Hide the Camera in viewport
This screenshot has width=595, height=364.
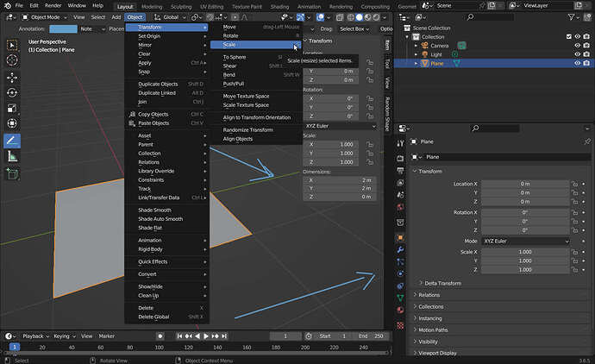pos(577,46)
